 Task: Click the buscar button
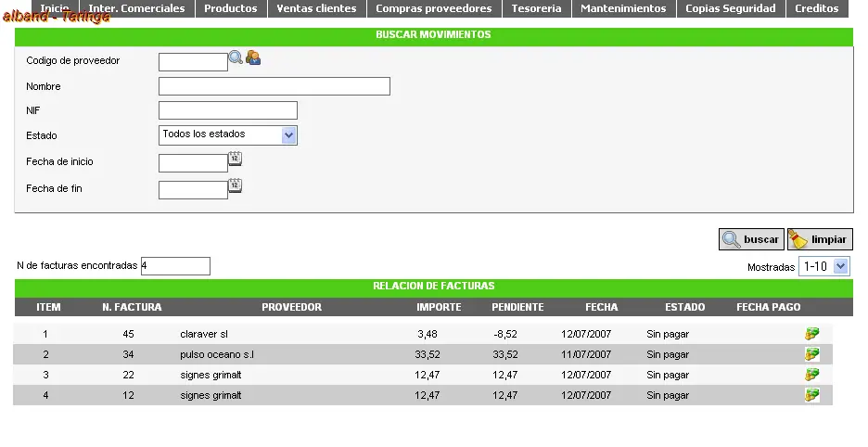point(751,239)
